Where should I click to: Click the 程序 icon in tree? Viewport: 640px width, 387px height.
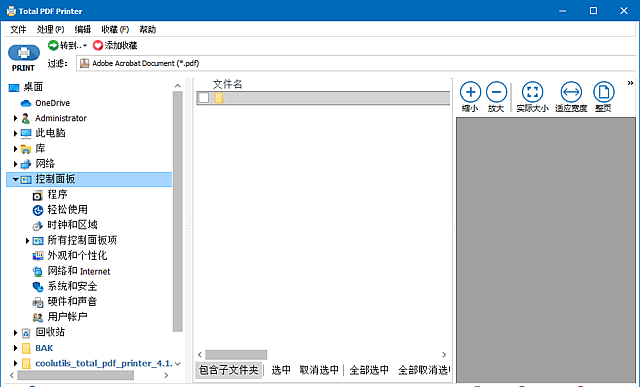[x=38, y=196]
